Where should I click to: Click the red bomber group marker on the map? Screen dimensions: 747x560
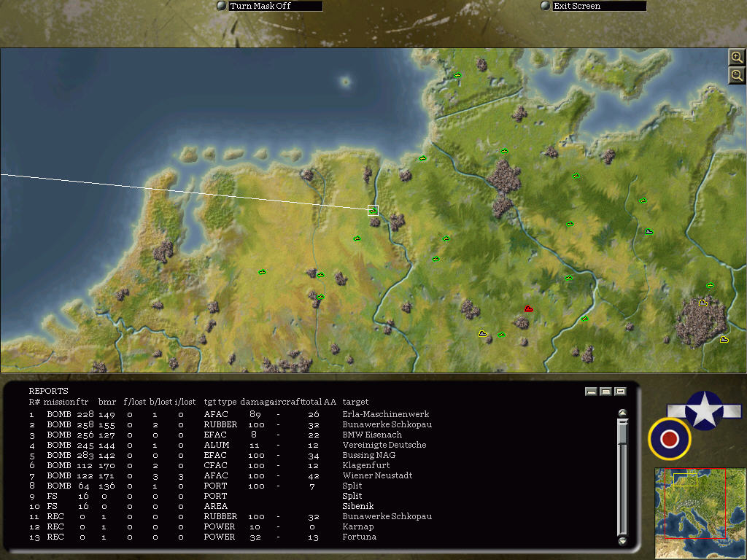pyautogui.click(x=529, y=308)
